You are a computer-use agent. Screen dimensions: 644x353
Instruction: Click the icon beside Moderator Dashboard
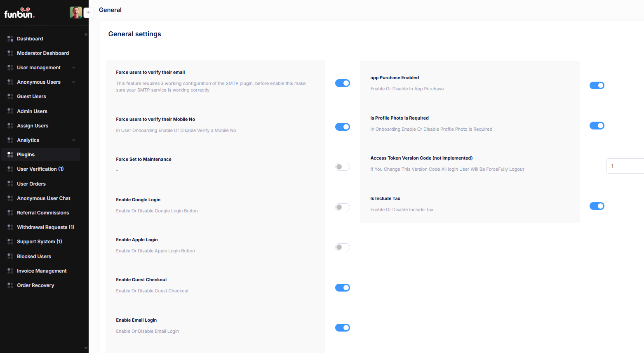pyautogui.click(x=10, y=53)
